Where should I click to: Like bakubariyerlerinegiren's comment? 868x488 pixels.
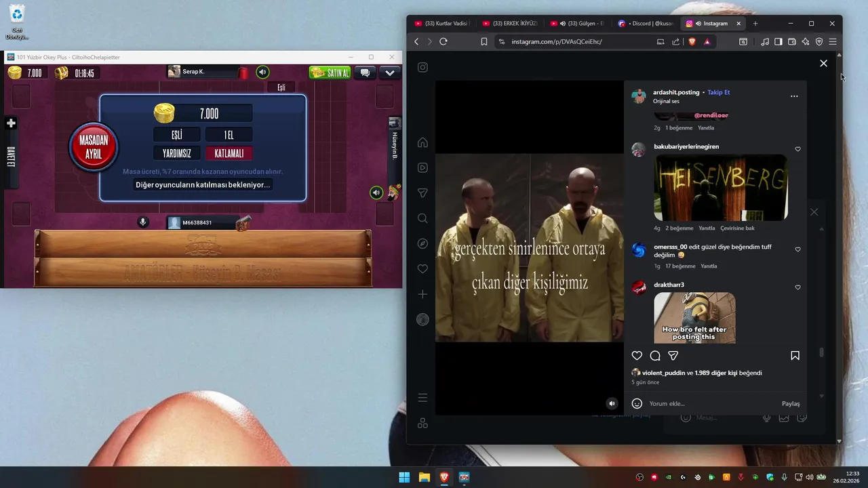click(797, 149)
